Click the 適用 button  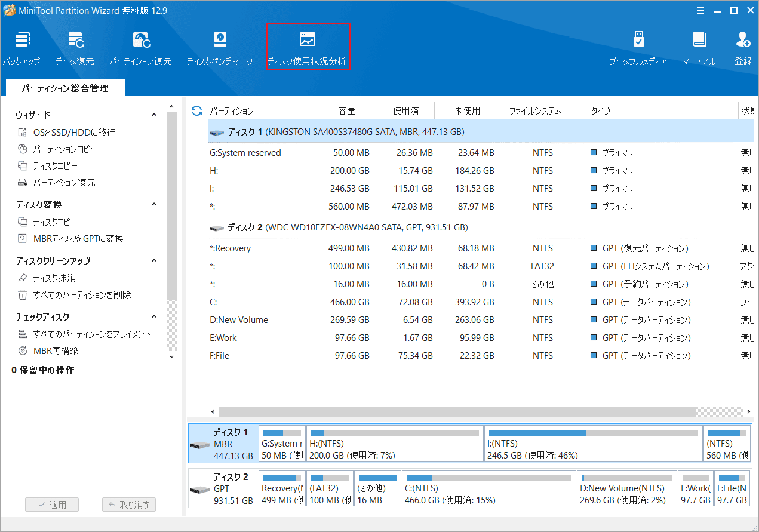[52, 505]
